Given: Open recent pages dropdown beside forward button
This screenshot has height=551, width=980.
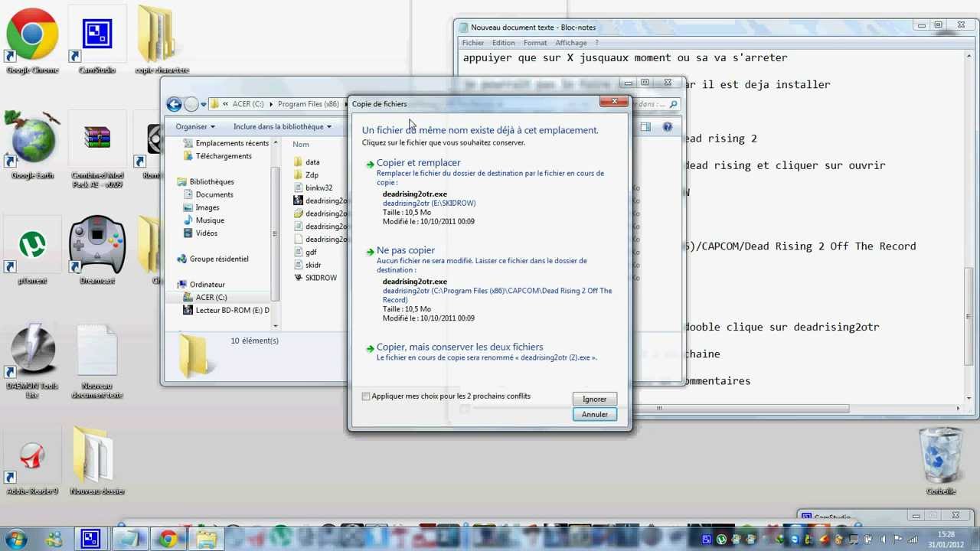Looking at the screenshot, I should tap(204, 105).
